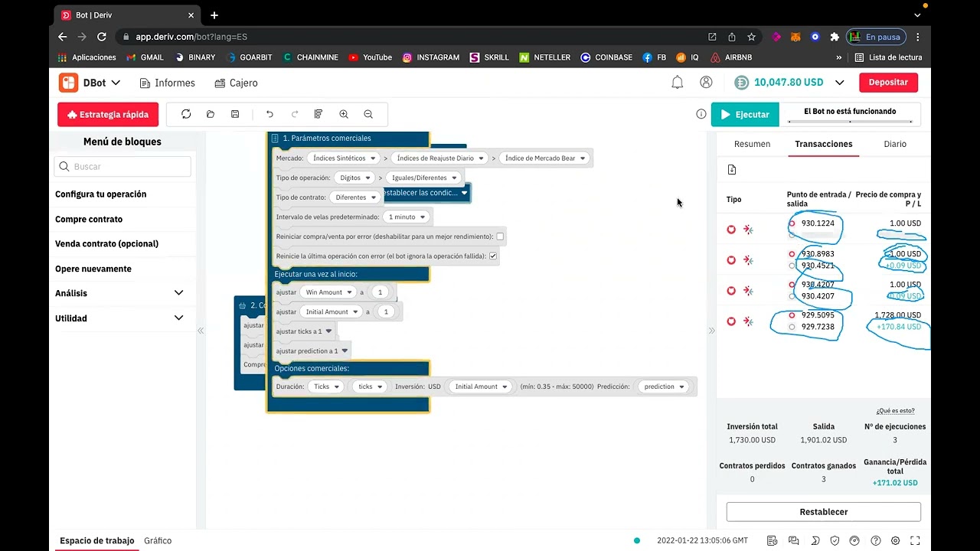Open the 'Dígitos' trade type dropdown
The image size is (980, 551).
pyautogui.click(x=354, y=178)
